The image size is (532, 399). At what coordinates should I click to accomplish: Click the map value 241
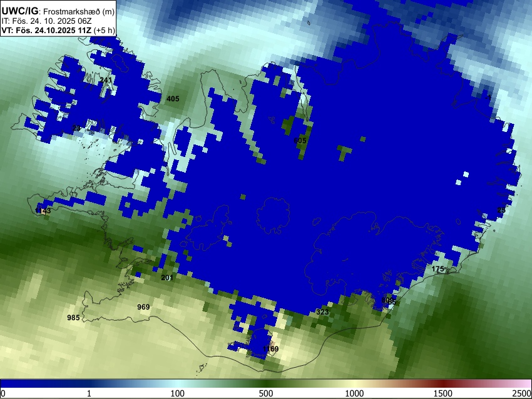coord(106,80)
